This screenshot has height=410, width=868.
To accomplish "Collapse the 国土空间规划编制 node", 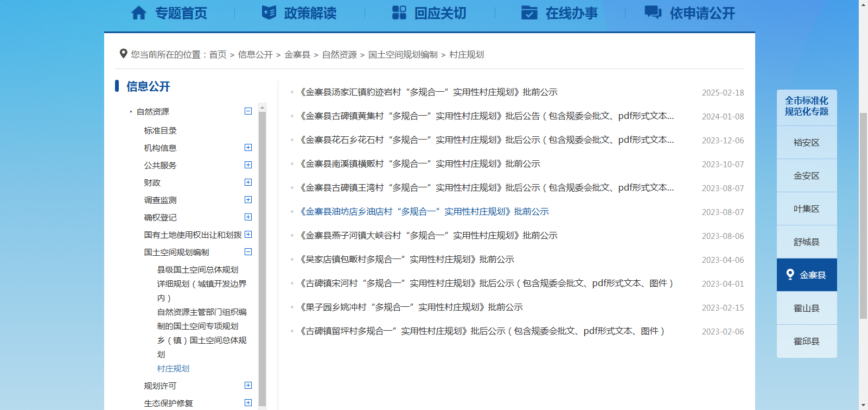I will point(248,252).
